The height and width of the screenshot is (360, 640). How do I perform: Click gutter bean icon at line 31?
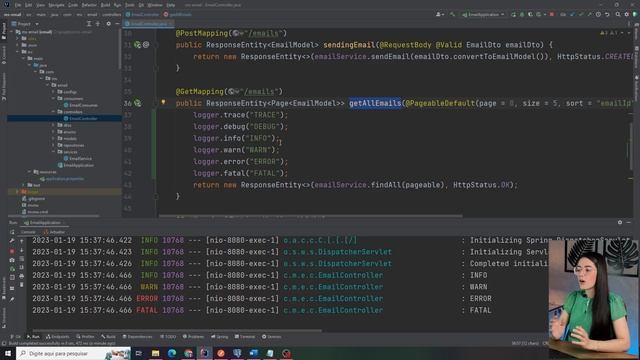click(x=138, y=45)
